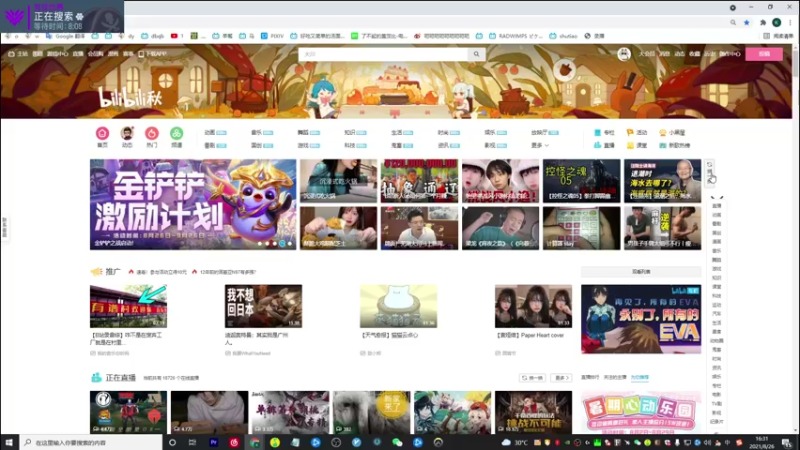
Task: Click the Chrome profile avatar icon
Action: pyautogui.click(x=777, y=22)
